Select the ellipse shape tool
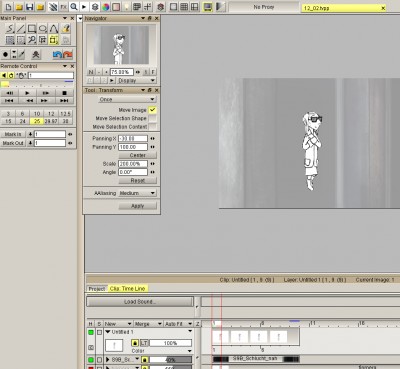The height and width of the screenshot is (369, 400). [43, 29]
